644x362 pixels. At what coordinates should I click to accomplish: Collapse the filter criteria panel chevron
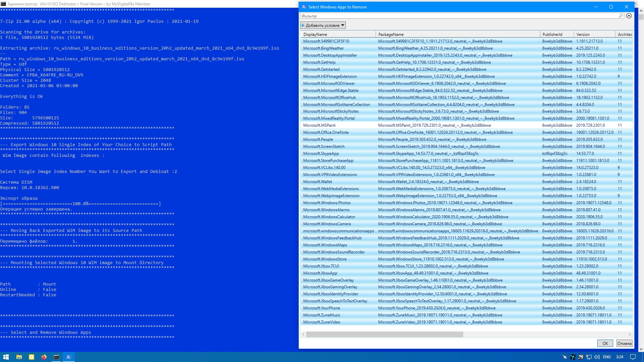(629, 16)
